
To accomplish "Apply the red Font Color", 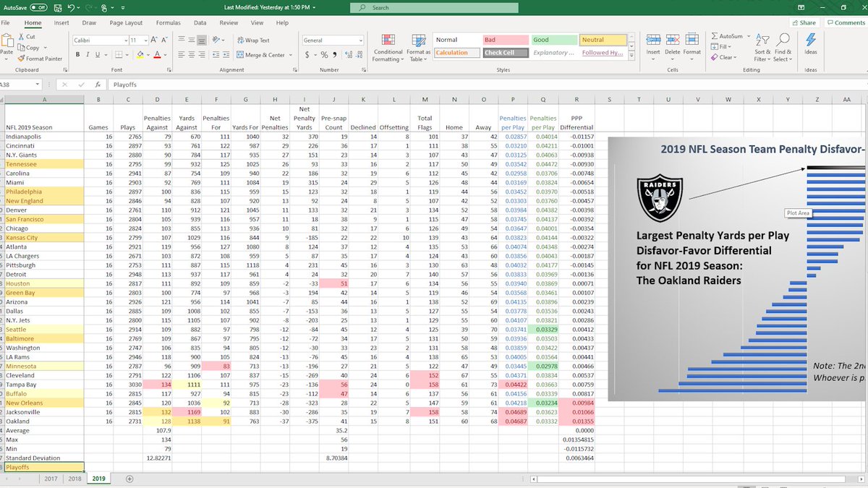I will 158,55.
